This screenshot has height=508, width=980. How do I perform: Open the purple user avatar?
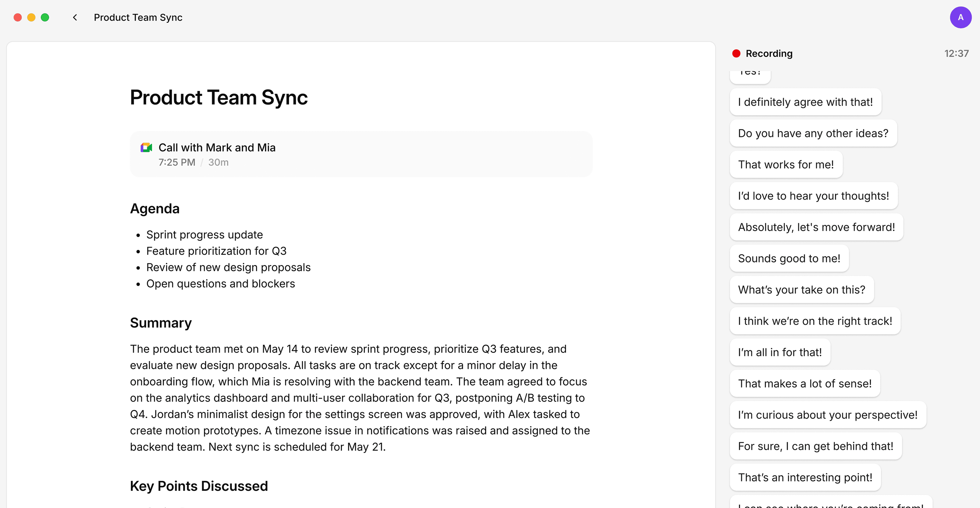960,17
